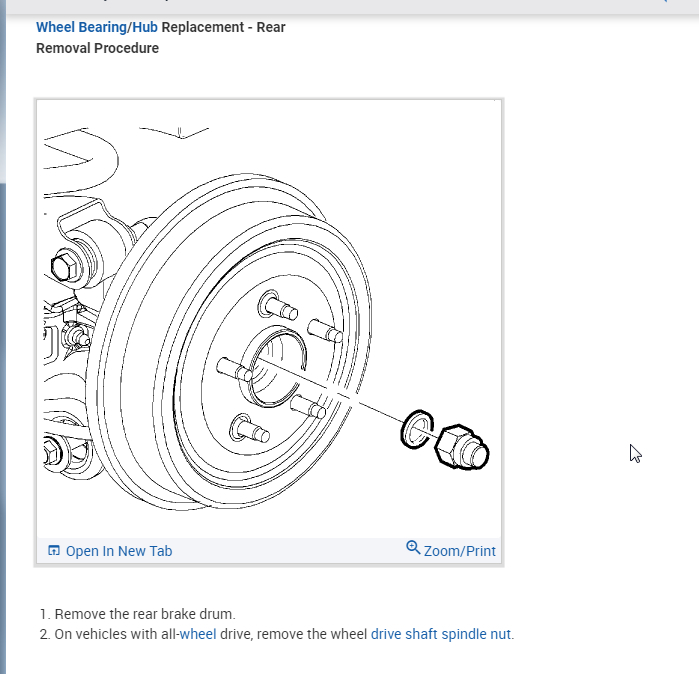Click the rear brake drum diagram image

269,319
